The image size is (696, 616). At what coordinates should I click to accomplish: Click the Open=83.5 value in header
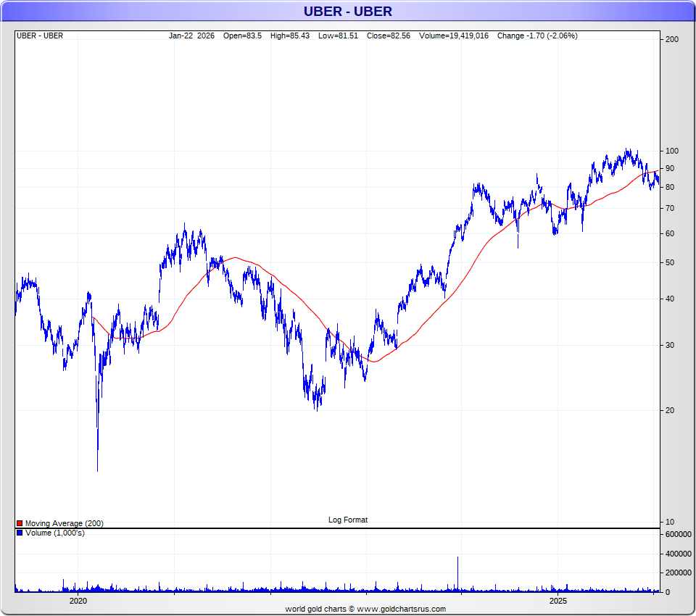pyautogui.click(x=242, y=36)
